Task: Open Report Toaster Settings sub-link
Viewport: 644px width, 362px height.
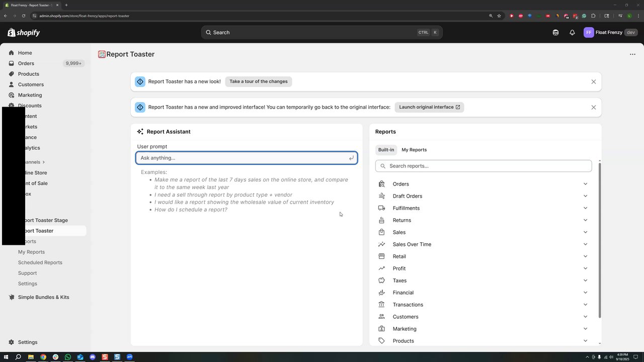Action: [28, 284]
